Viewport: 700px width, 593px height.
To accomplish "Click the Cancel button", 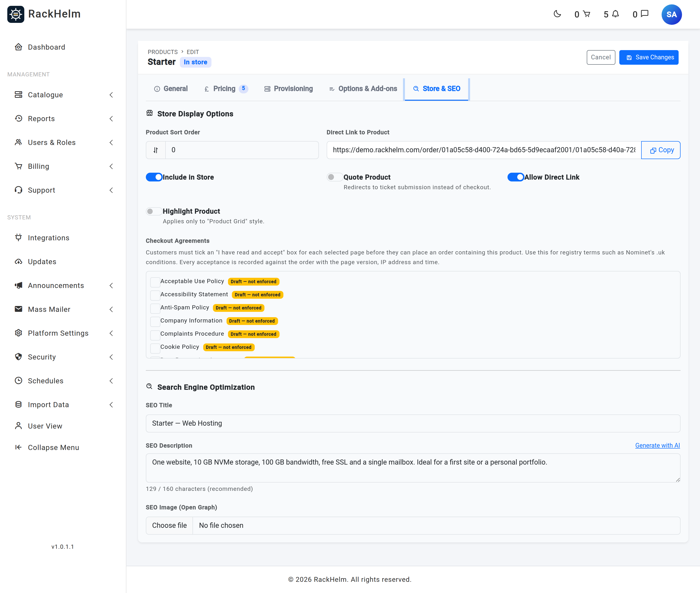I will [601, 57].
